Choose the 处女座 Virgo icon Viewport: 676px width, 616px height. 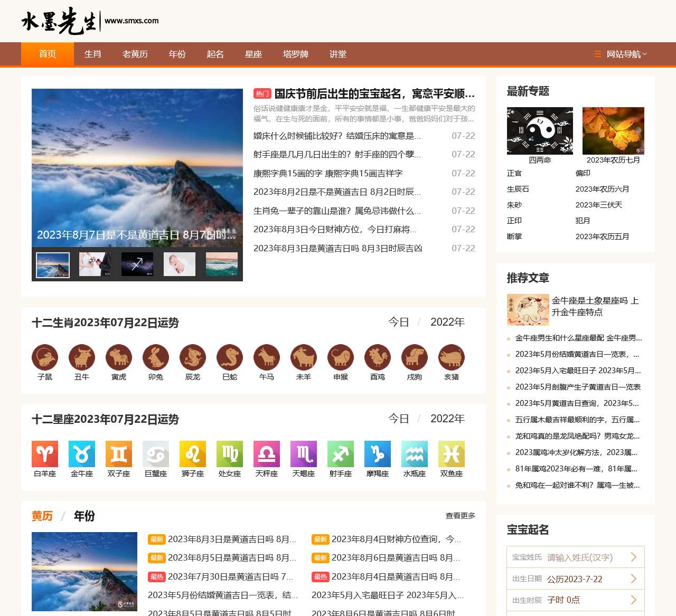230,454
